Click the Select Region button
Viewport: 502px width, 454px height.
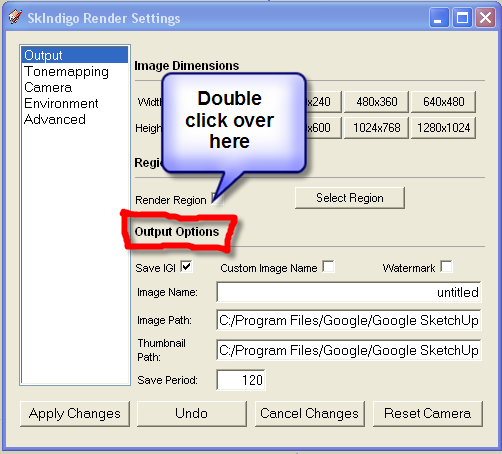tap(350, 198)
